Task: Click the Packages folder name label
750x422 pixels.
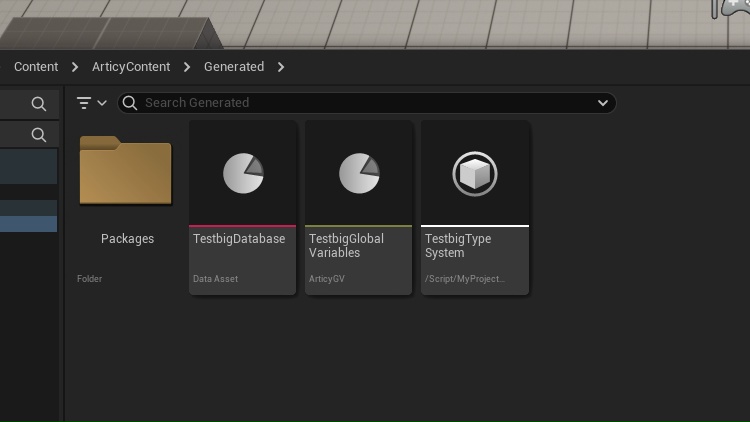Action: (x=127, y=239)
